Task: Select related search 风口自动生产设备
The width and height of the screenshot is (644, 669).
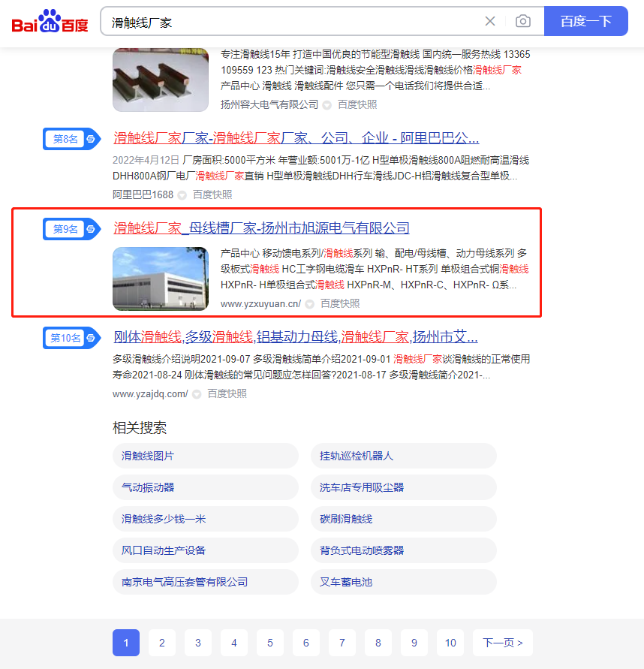Action: (x=206, y=550)
